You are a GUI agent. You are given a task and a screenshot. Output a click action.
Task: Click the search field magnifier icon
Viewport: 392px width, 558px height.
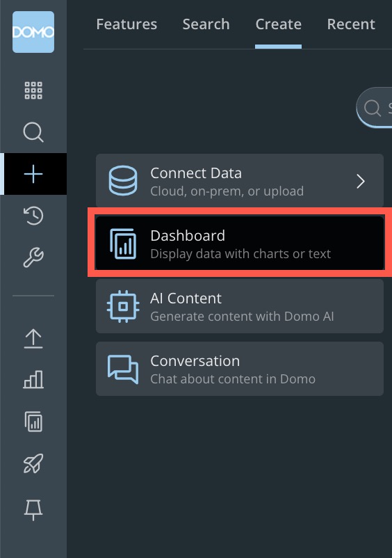click(x=373, y=108)
